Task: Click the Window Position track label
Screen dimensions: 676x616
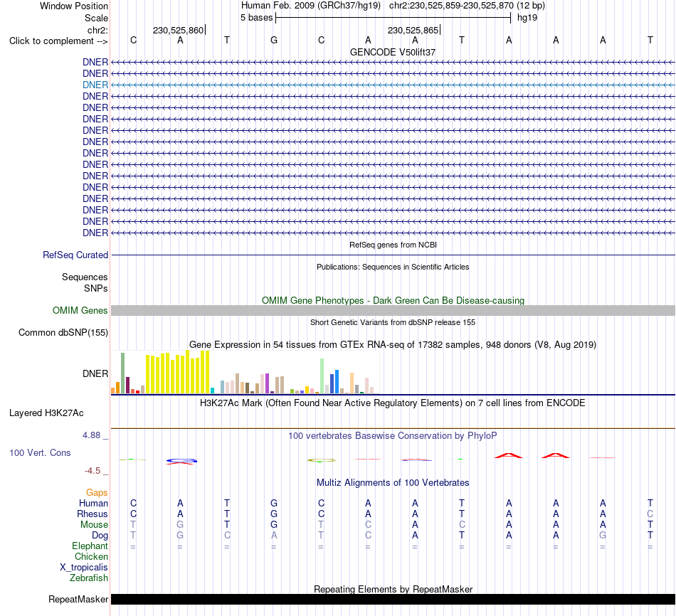Action: pos(74,6)
